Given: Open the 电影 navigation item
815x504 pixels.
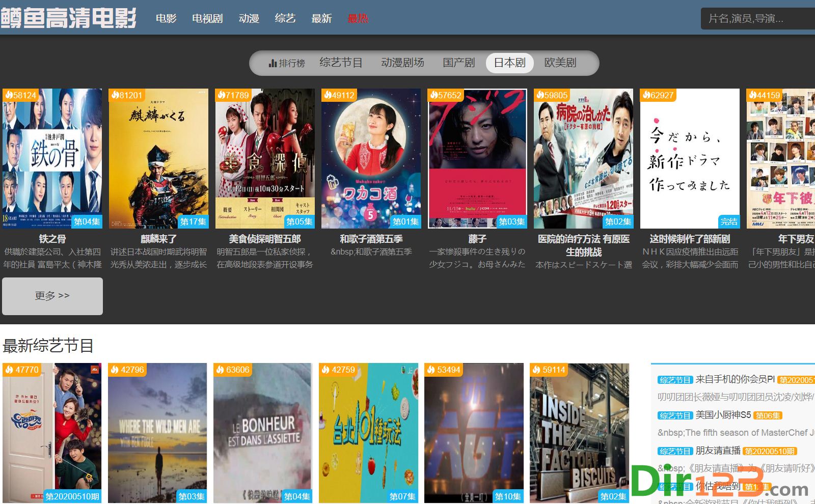Looking at the screenshot, I should [166, 18].
